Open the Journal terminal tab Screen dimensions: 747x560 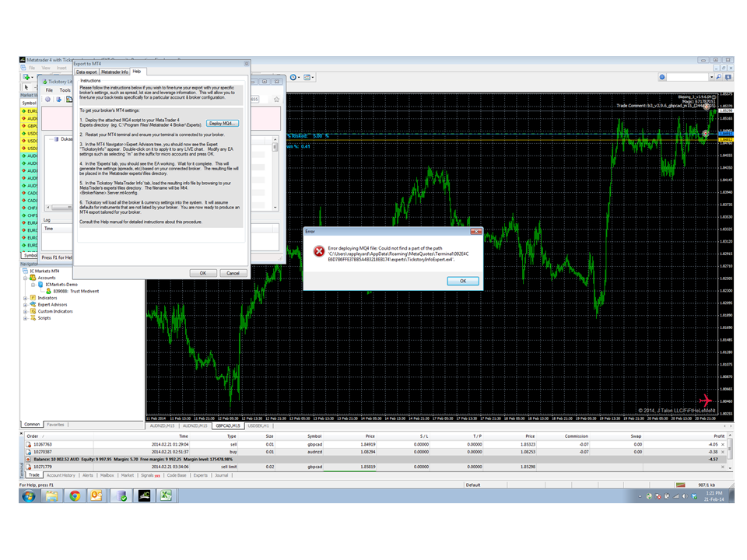222,475
